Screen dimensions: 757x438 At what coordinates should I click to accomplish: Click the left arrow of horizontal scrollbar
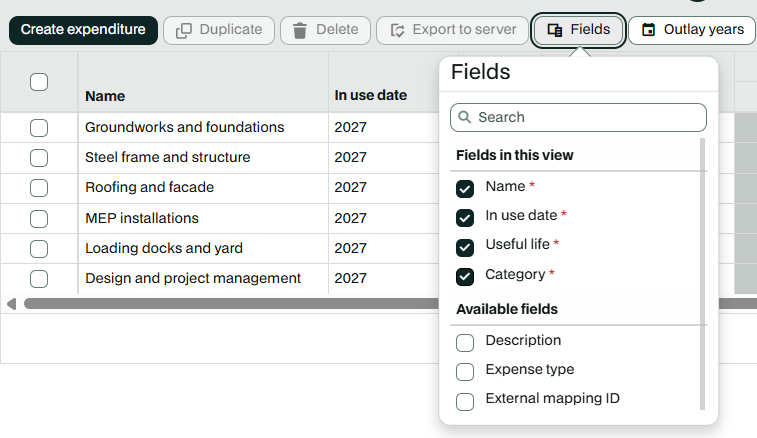click(12, 304)
